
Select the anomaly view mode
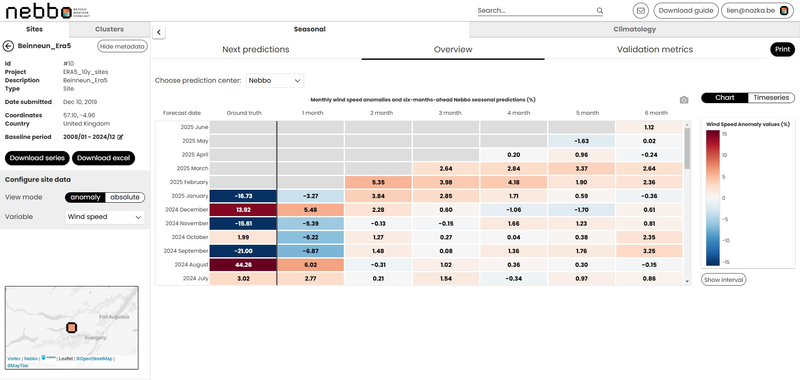tap(85, 197)
